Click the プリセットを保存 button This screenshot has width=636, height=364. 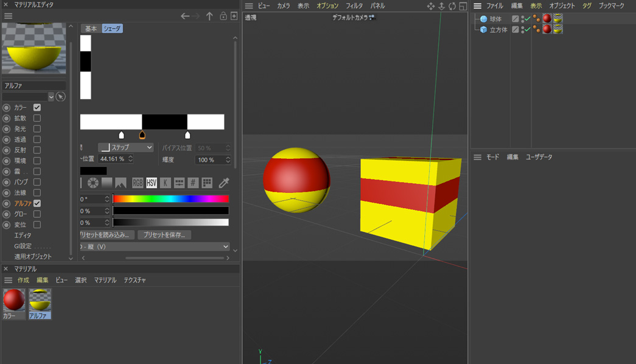click(x=164, y=235)
